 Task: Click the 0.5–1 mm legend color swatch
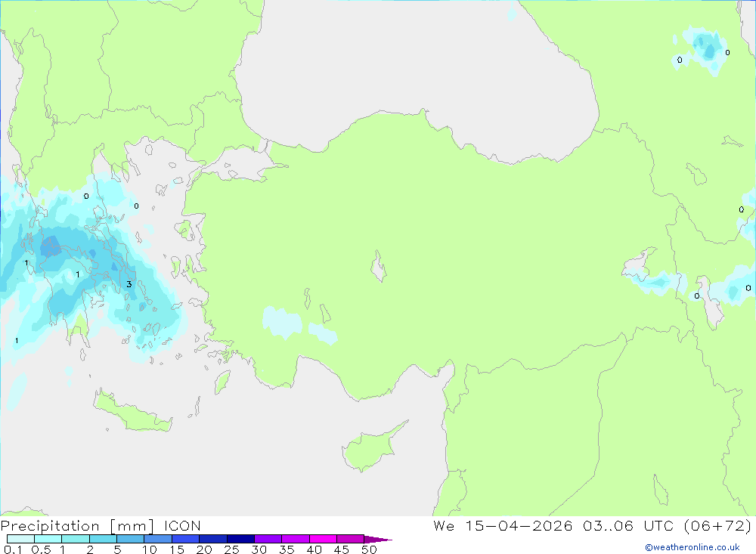point(48,539)
